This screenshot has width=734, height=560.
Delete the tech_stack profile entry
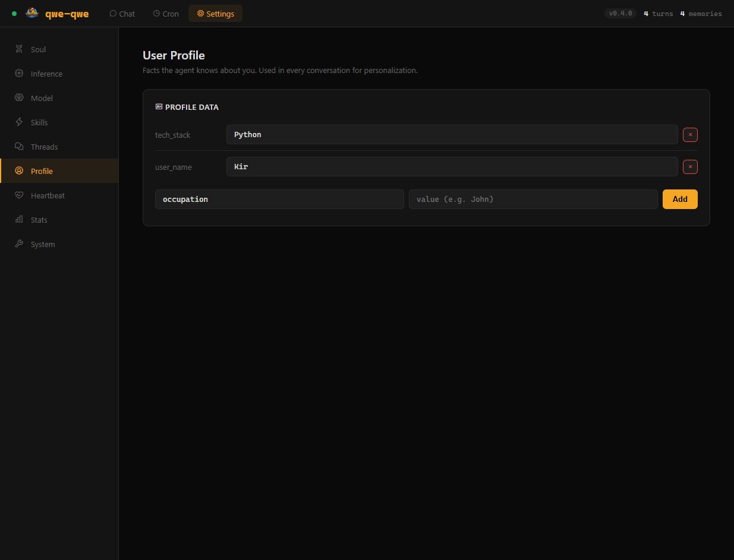690,135
